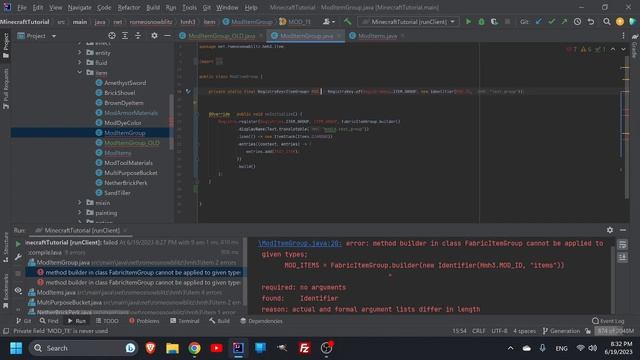Viewport: 640px width, 360px height.
Task: Open Run panel settings gear
Action: tap(610, 230)
